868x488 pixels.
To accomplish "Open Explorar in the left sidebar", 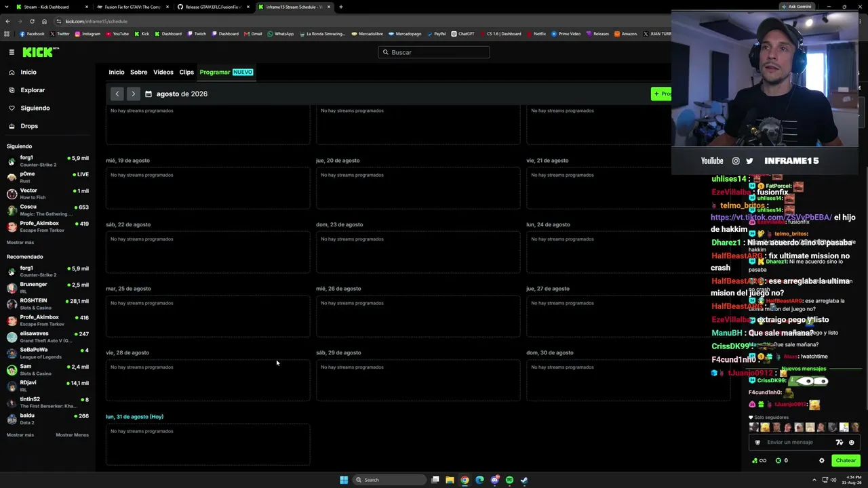I will (32, 90).
